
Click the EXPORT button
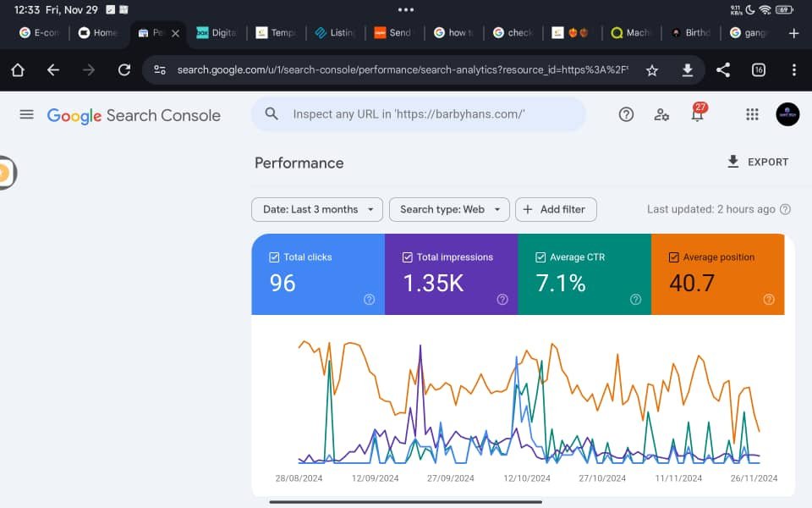click(x=757, y=162)
